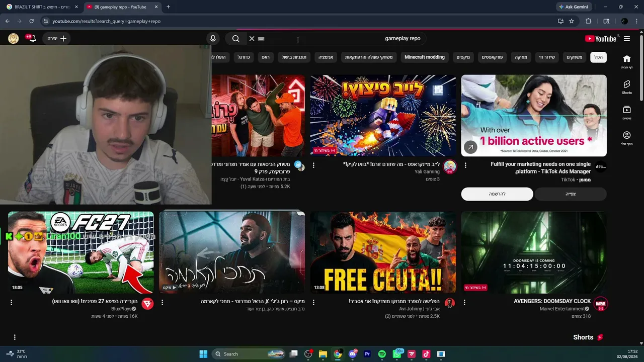Select the מוזיקה filter chip

[521, 57]
